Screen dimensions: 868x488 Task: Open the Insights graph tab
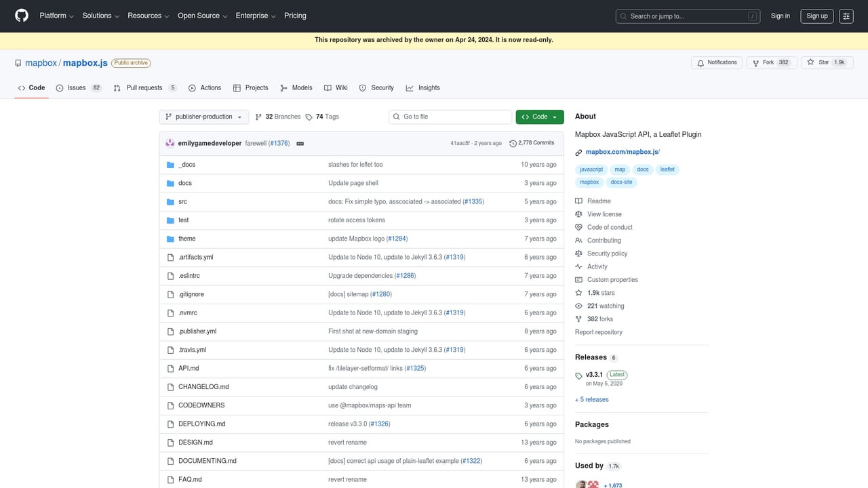tap(423, 87)
